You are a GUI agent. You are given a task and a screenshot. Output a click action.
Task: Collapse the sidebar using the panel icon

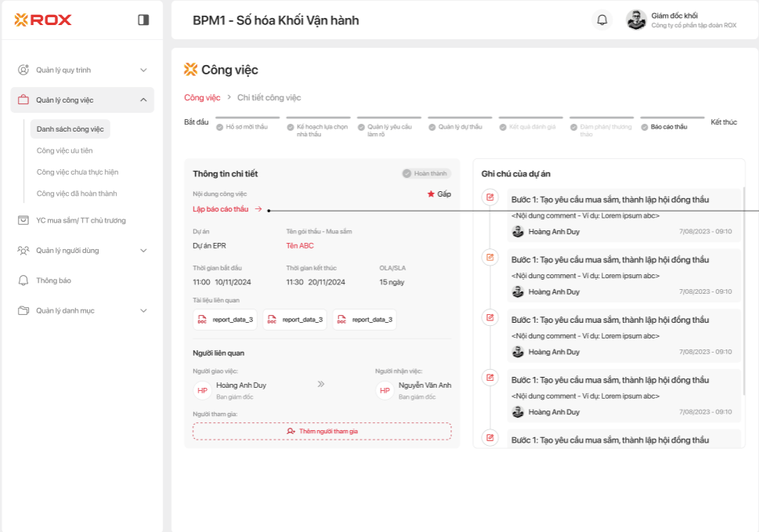(143, 20)
